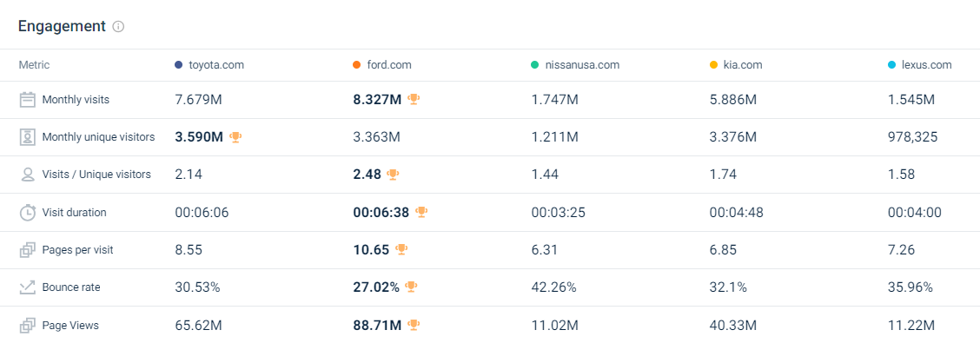Select the Page Views row label
The height and width of the screenshot is (363, 980).
70,326
